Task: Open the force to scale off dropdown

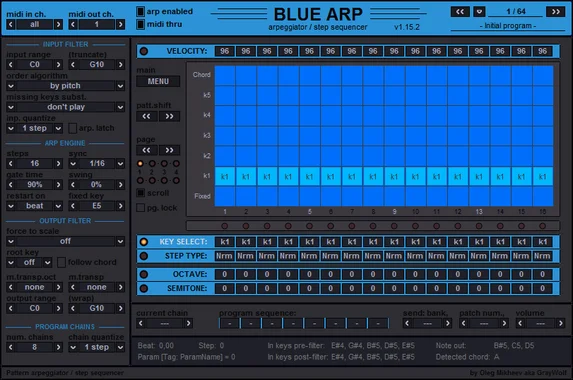Action: pyautogui.click(x=65, y=241)
